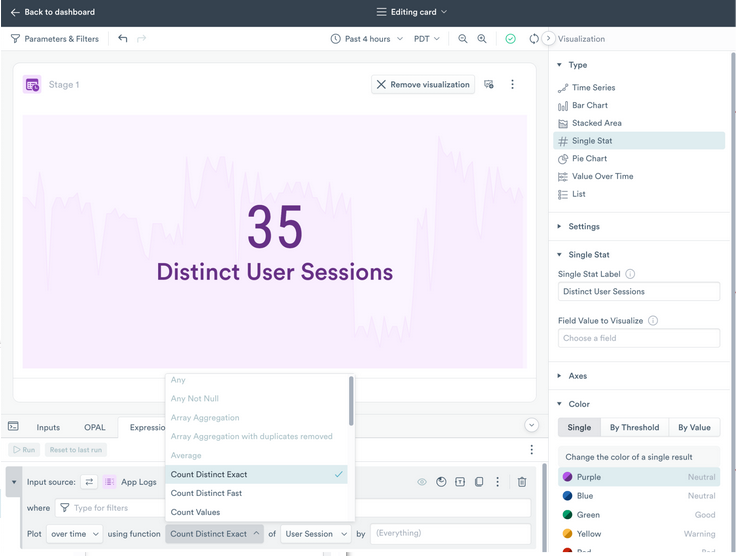Click the refresh icon in toolbar

534,39
